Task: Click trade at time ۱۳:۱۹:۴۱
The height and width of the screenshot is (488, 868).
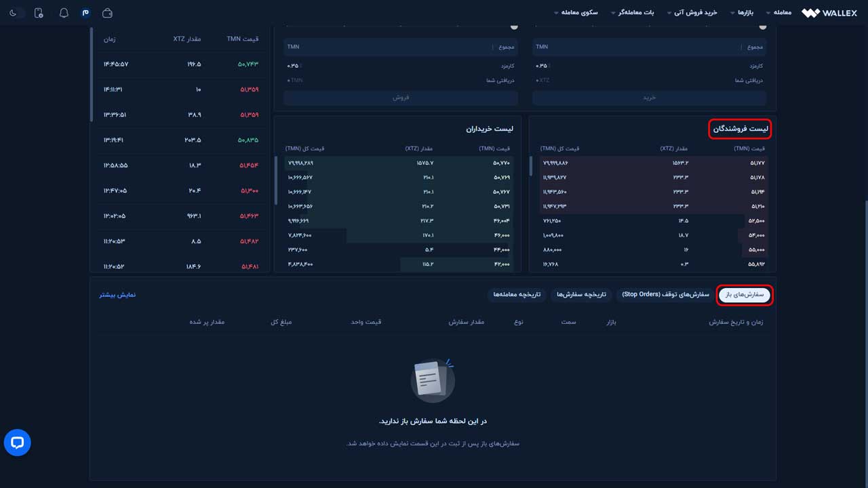Action: point(181,140)
